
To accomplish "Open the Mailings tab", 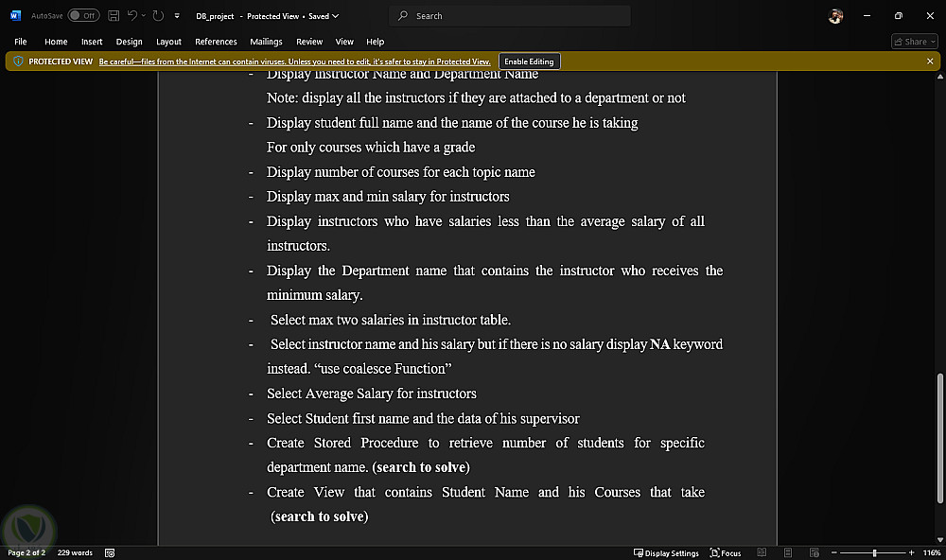I will [266, 42].
